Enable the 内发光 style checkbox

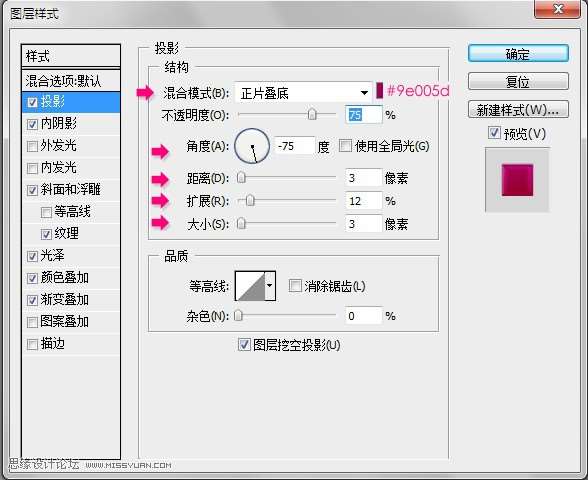(33, 168)
